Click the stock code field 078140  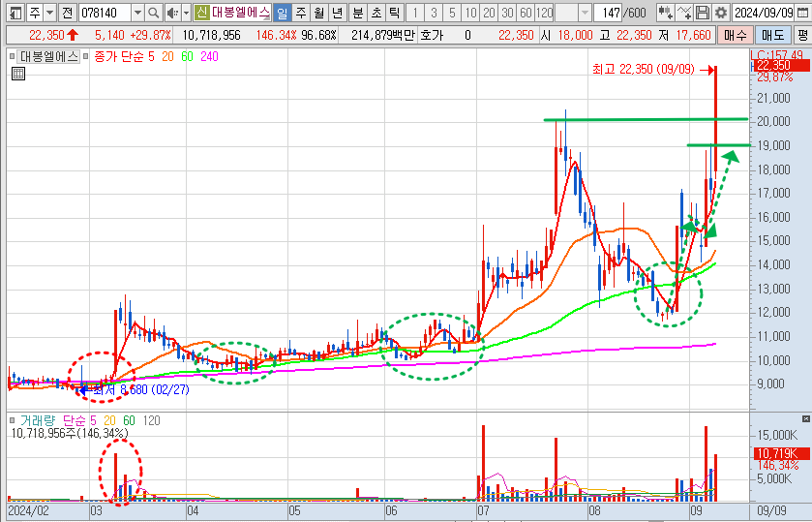tap(105, 13)
